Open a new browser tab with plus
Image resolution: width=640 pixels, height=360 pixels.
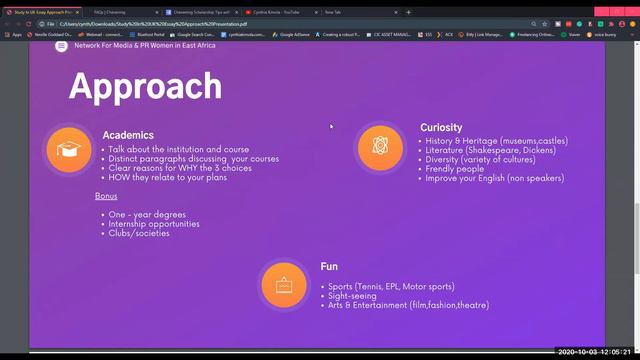(x=408, y=12)
